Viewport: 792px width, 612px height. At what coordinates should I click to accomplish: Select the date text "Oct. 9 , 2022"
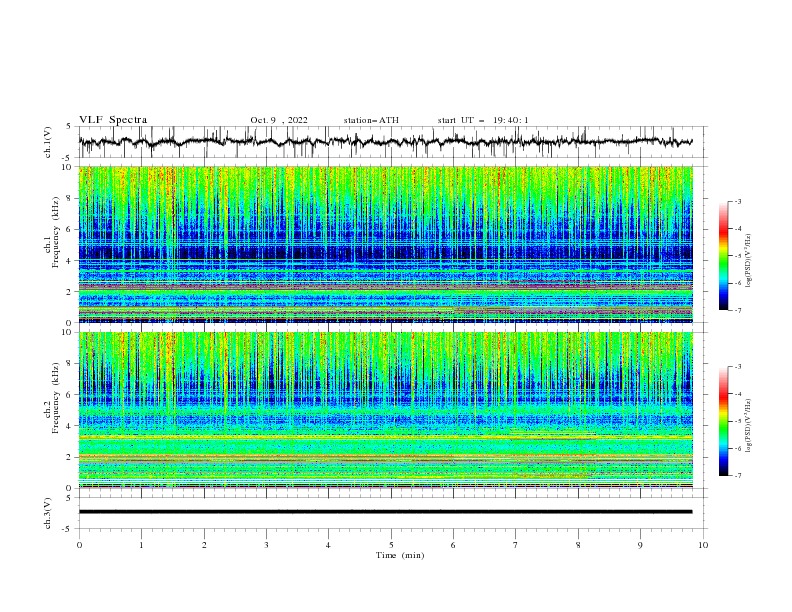(279, 120)
